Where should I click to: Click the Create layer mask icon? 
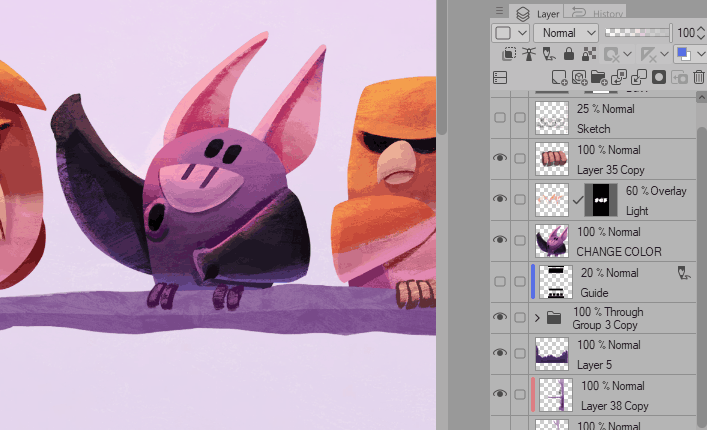[659, 77]
